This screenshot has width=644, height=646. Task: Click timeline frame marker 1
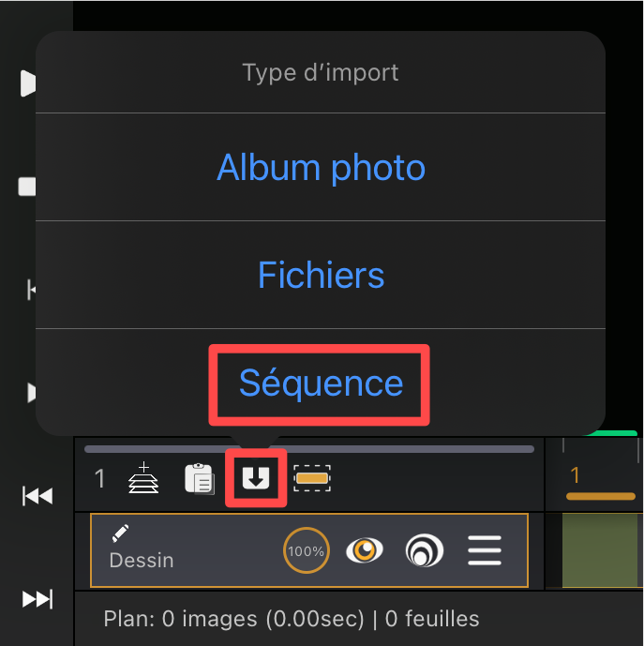pyautogui.click(x=576, y=475)
